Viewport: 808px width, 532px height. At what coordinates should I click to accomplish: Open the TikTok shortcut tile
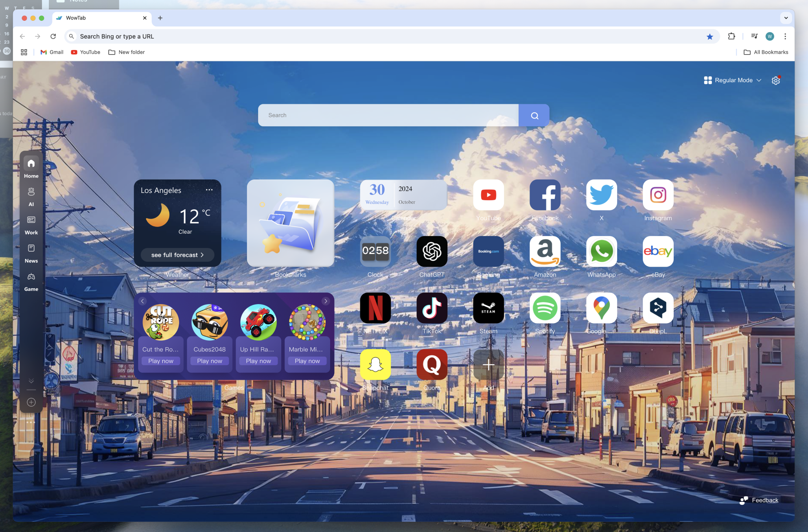pos(432,308)
